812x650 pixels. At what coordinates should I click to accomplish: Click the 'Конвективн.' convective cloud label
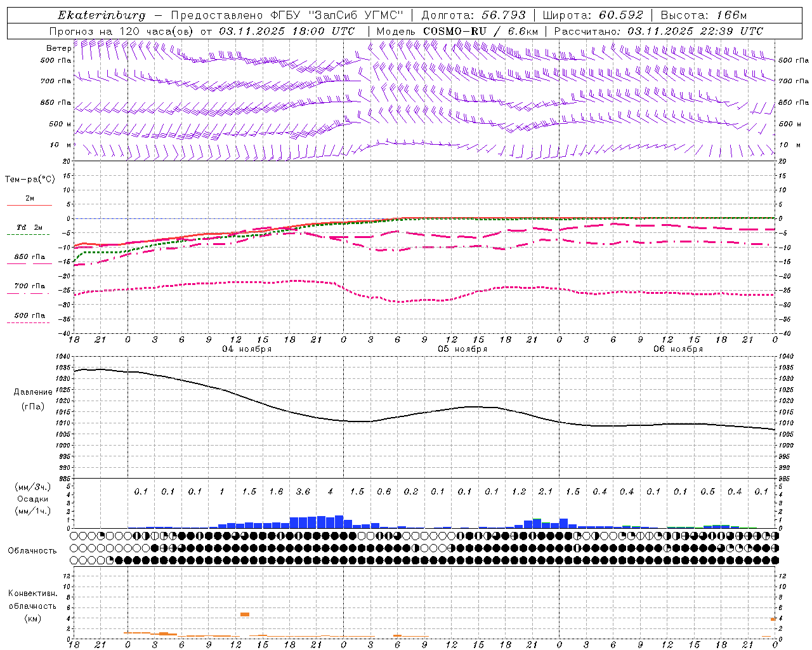click(x=32, y=594)
